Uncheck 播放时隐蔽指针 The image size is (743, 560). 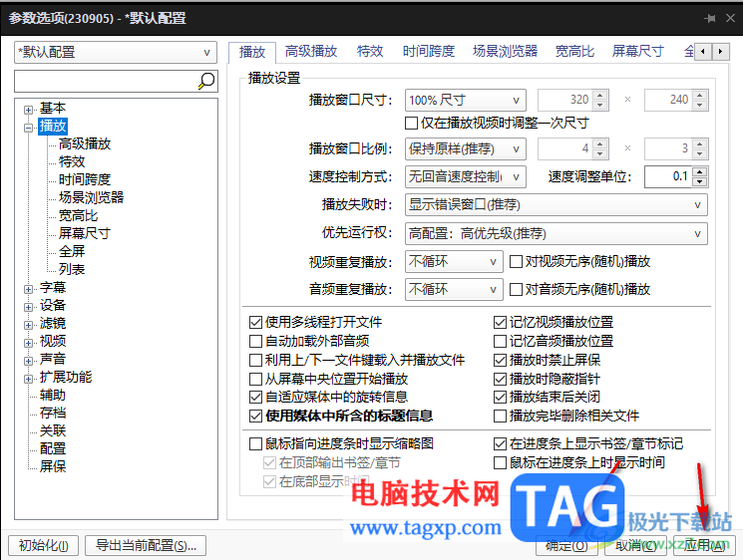tap(500, 379)
